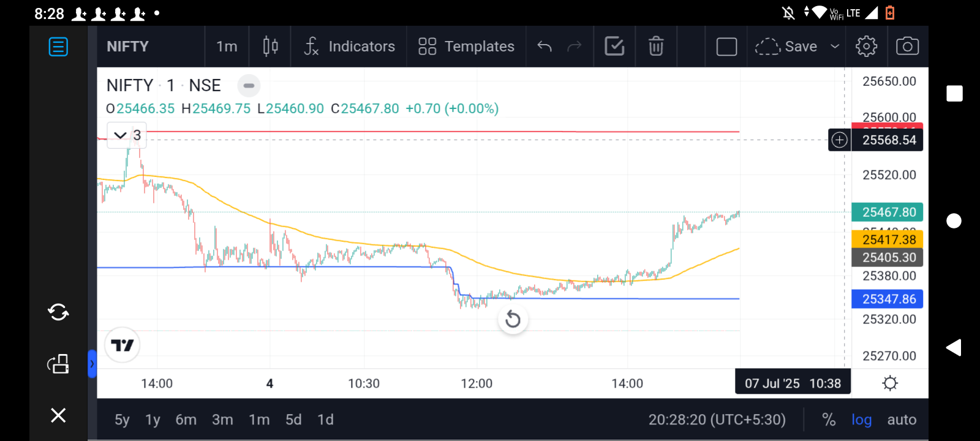
Task: Toggle auto scale mode
Action: (x=902, y=420)
